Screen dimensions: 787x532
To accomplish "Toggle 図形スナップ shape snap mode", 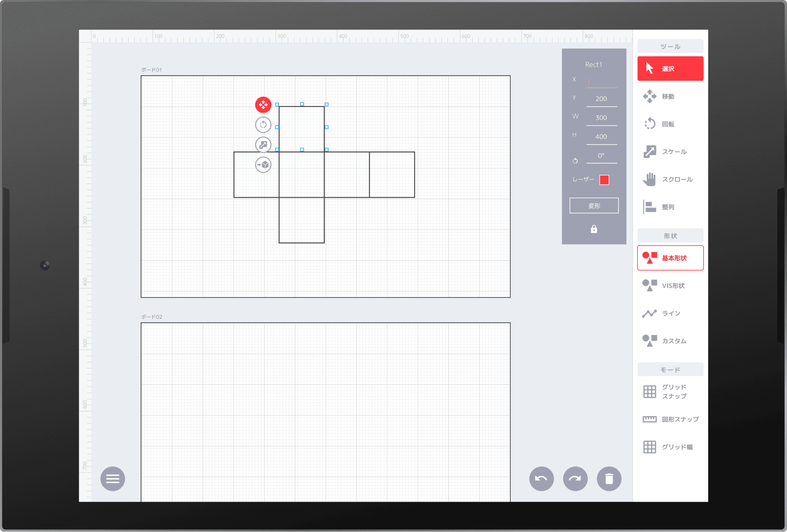I will tap(670, 419).
